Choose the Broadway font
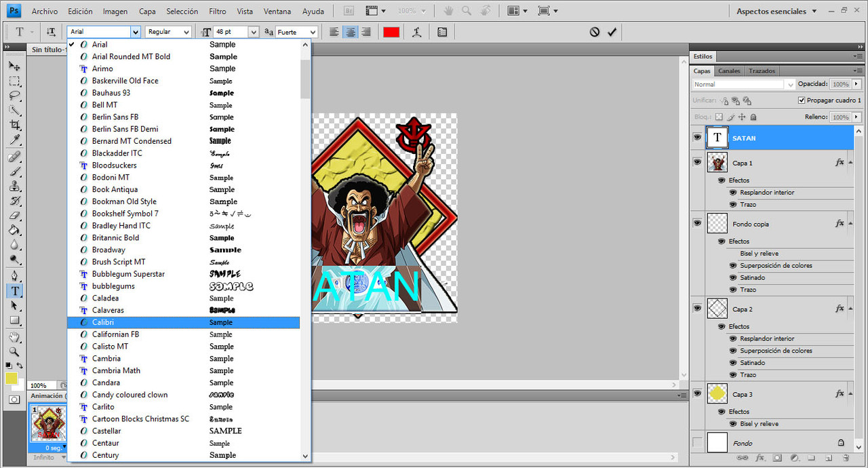The image size is (868, 468). [183, 250]
